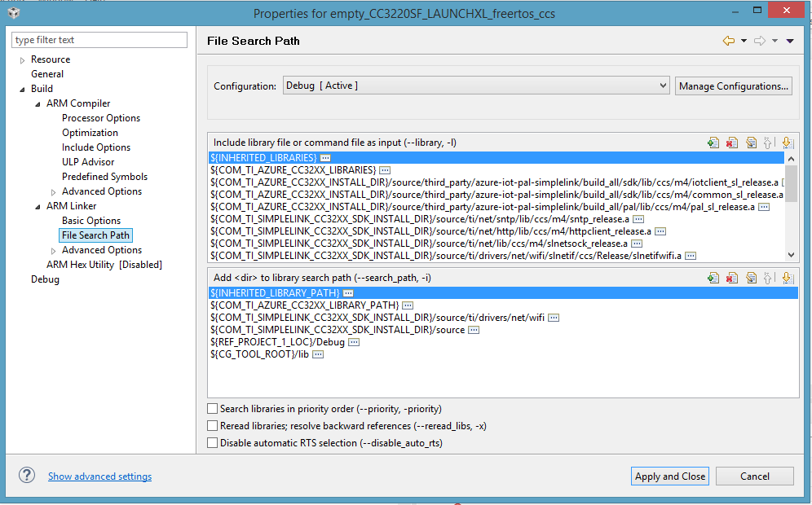Collapse the ARM Compiler tree node

point(38,104)
